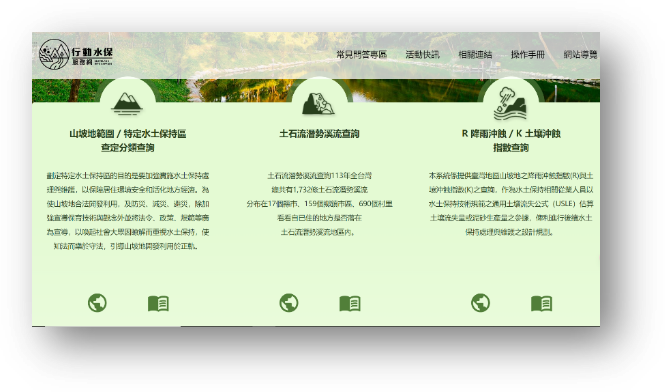Select 網站導覽 in the top menu
Viewport: 665px width, 392px height.
click(x=580, y=55)
